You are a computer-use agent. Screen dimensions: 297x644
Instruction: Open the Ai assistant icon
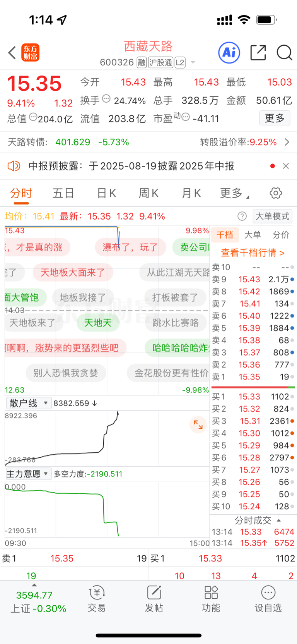(229, 52)
